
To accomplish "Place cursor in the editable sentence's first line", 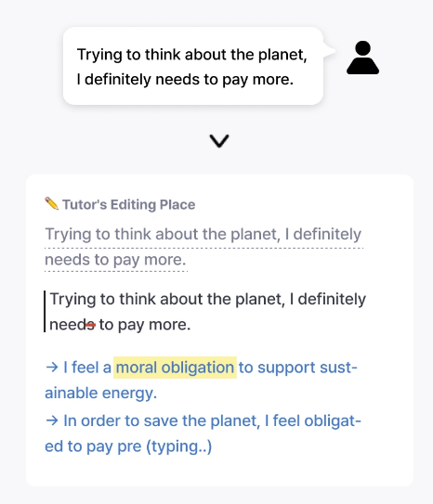I will point(208,299).
